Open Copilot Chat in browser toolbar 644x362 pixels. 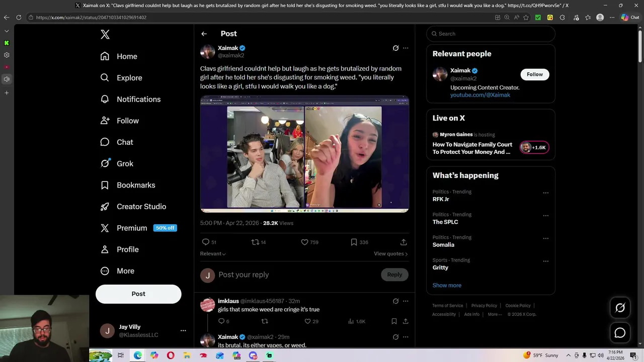[x=630, y=17]
